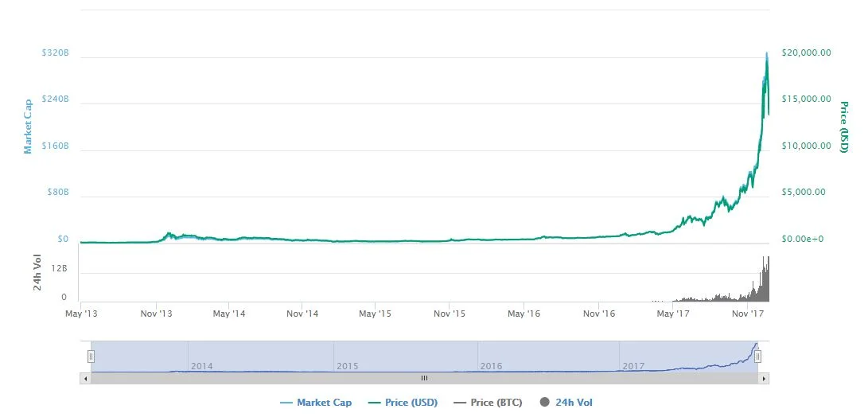Click the left navigator range handle
Screen dimensions: 868x417
91,356
